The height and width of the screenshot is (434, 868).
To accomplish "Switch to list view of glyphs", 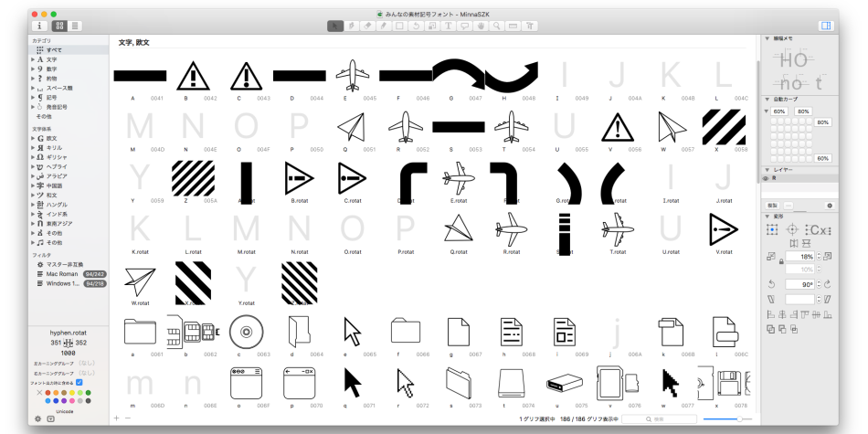I will [74, 26].
